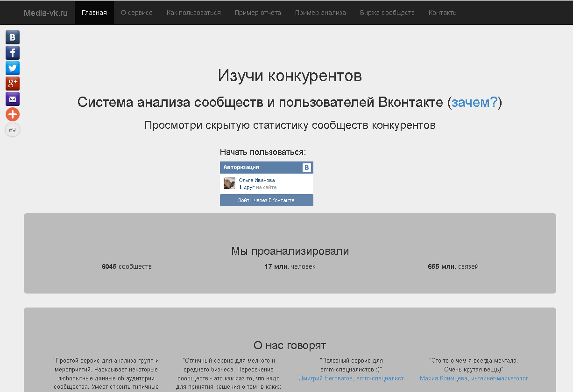
Task: Open more sharing options plus icon
Action: 13,114
